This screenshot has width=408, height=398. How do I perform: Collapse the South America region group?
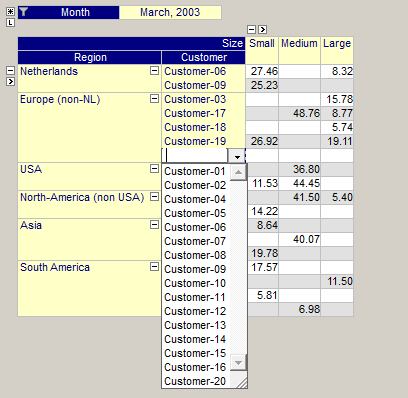pyautogui.click(x=154, y=266)
